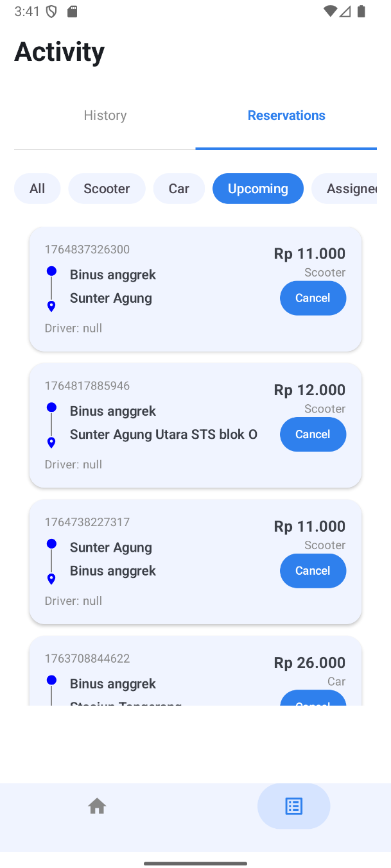Tap the route pin icon in reservation 1764837326300
The height and width of the screenshot is (868, 391).
[x=51, y=306]
